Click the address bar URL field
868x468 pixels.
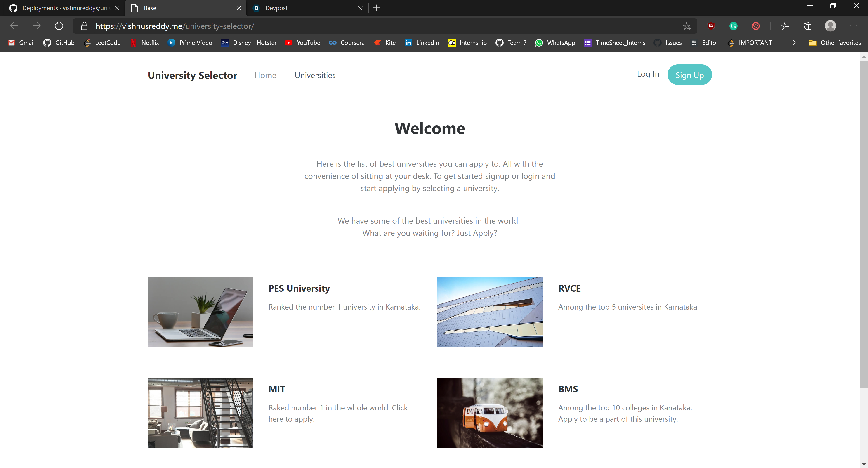(x=371, y=26)
